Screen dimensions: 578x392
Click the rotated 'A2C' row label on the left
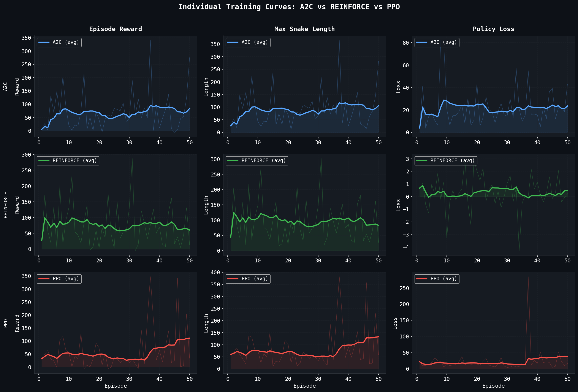tap(5, 87)
